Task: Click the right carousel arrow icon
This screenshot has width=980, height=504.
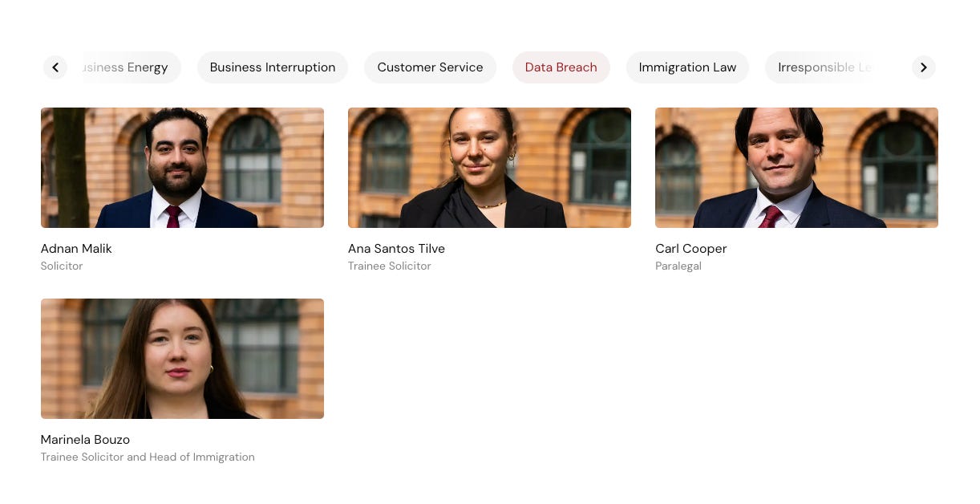Action: pos(923,67)
